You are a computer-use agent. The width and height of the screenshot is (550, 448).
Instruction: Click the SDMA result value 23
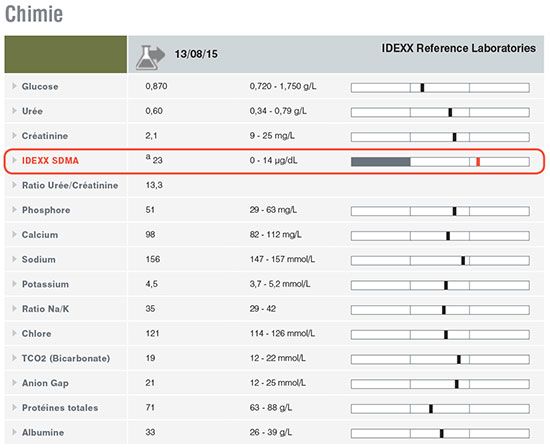point(157,161)
